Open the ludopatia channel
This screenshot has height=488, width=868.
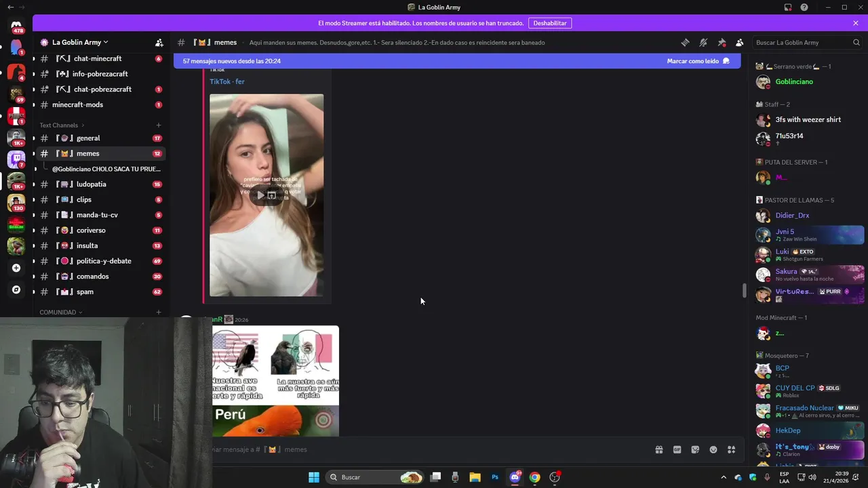click(x=100, y=184)
